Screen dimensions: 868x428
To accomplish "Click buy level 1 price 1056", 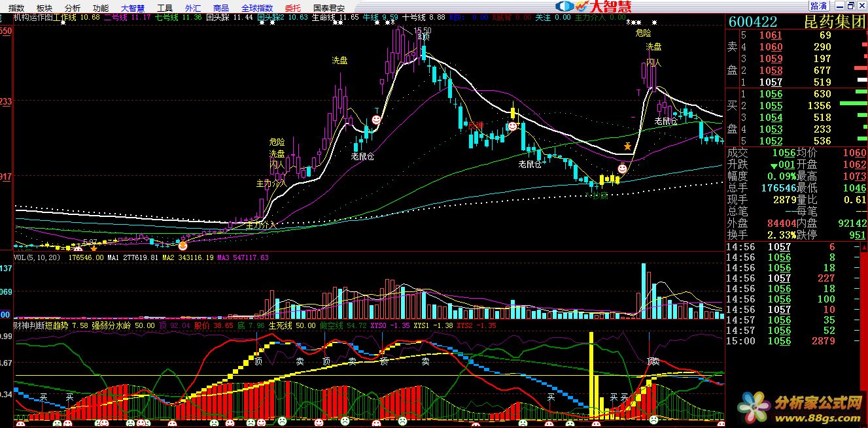I will pos(770,94).
